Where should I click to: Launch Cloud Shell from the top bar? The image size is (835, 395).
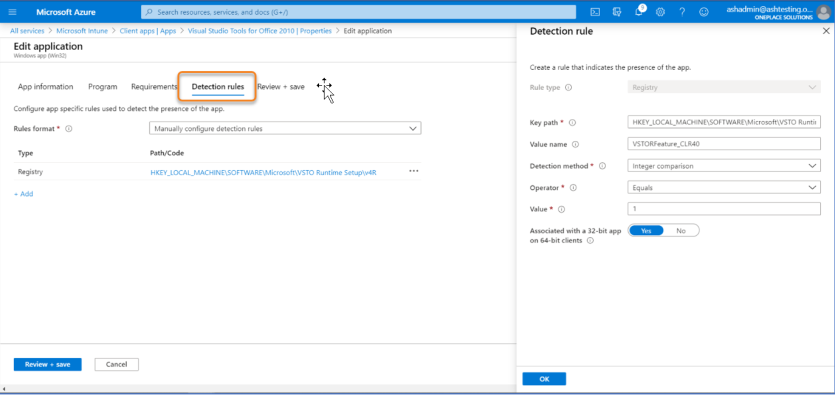(596, 12)
